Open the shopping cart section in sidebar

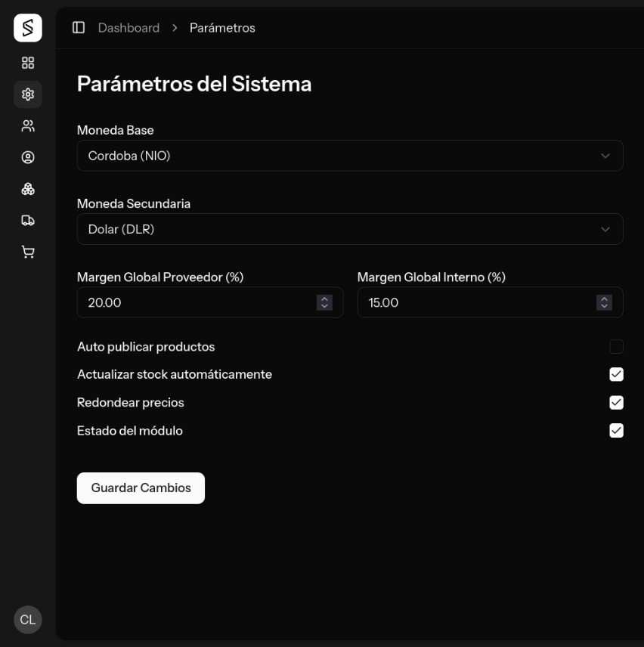[28, 252]
